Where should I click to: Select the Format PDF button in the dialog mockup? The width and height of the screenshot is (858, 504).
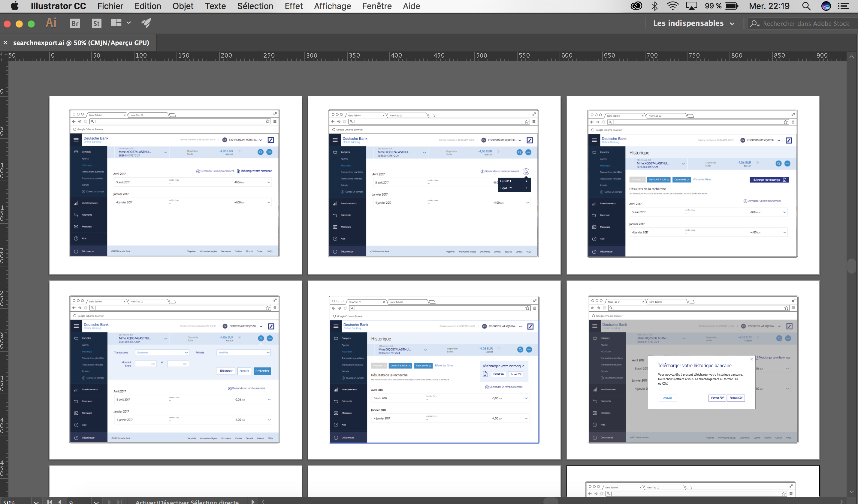718,397
